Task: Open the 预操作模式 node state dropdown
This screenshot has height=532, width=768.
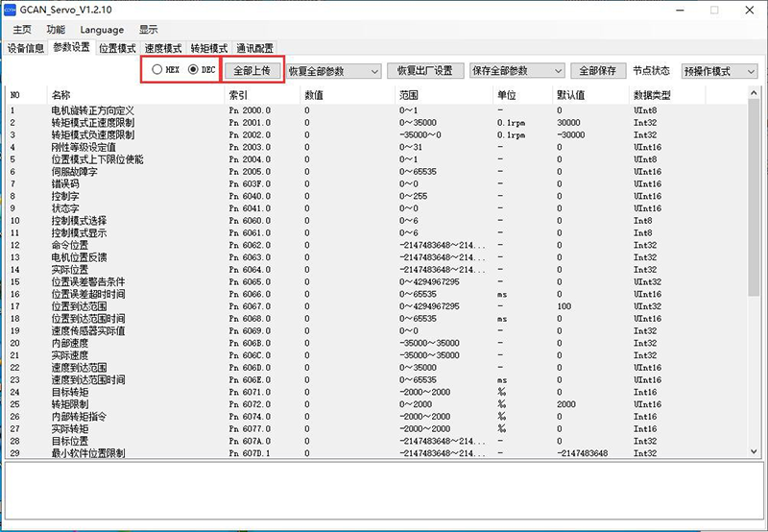Action: pyautogui.click(x=719, y=71)
